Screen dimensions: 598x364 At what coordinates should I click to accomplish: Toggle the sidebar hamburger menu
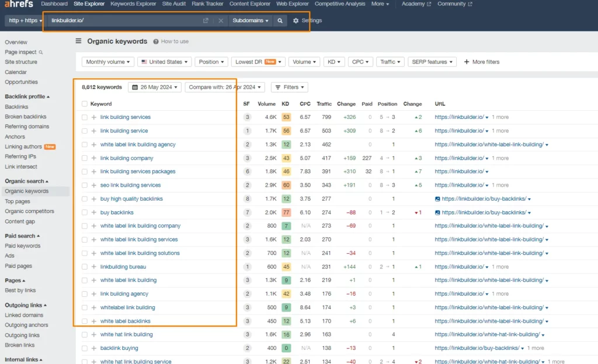(x=79, y=41)
